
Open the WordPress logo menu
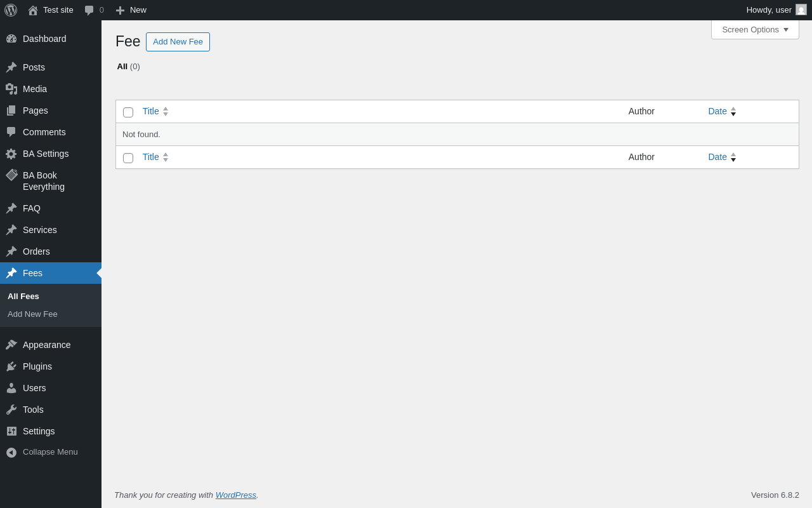[x=11, y=10]
